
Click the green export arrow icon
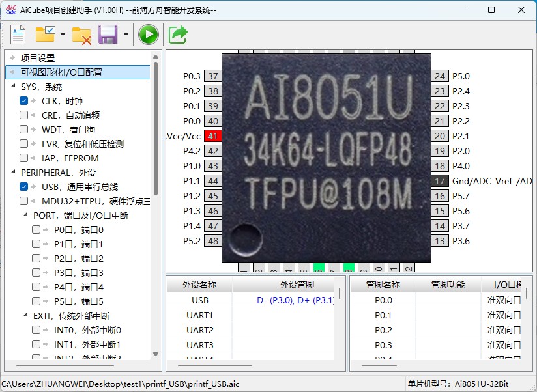[x=178, y=35]
